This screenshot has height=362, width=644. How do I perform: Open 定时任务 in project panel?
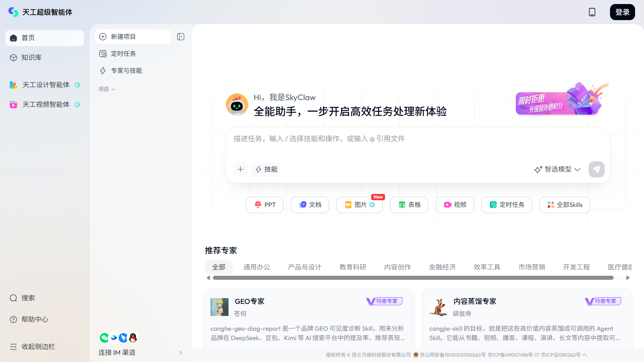point(140,54)
